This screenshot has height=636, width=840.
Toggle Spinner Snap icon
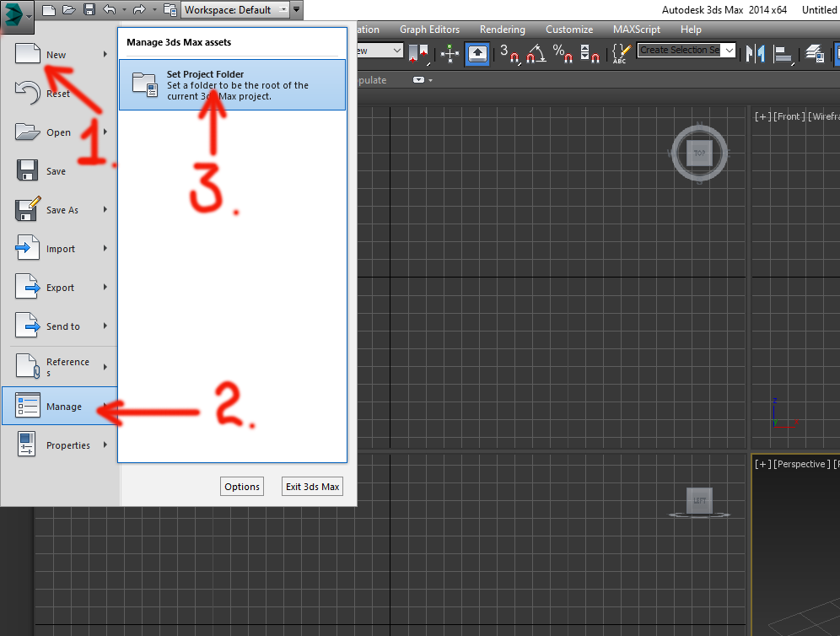(590, 54)
